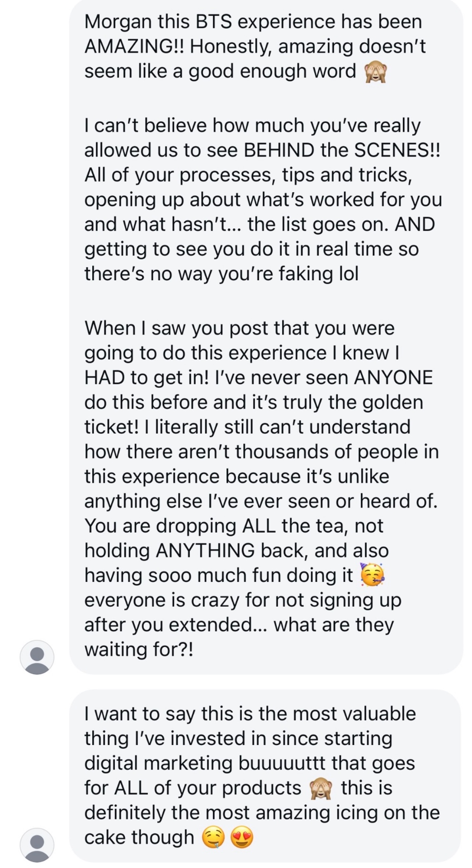The image size is (472, 868).
Task: Click the party face emoji after 'doing it'
Action: [x=372, y=575]
